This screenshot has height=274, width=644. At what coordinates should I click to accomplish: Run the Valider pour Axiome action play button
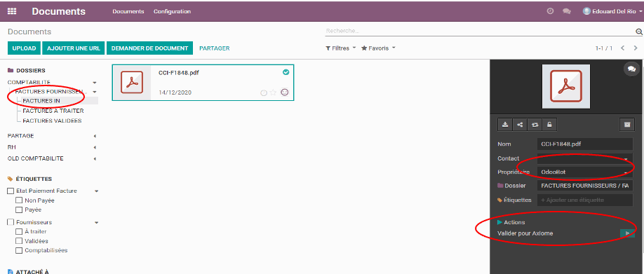(627, 233)
